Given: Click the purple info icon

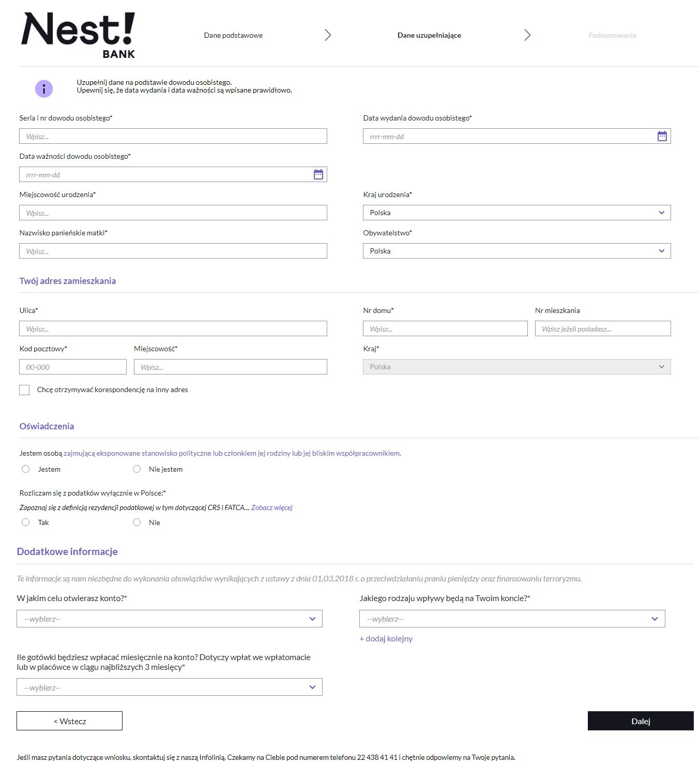Looking at the screenshot, I should [44, 89].
